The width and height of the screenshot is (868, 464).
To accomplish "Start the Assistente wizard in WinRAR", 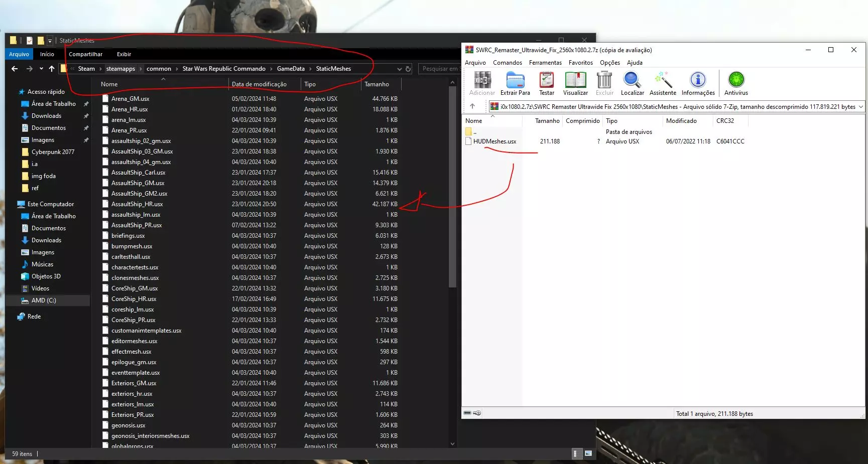I will [x=663, y=83].
